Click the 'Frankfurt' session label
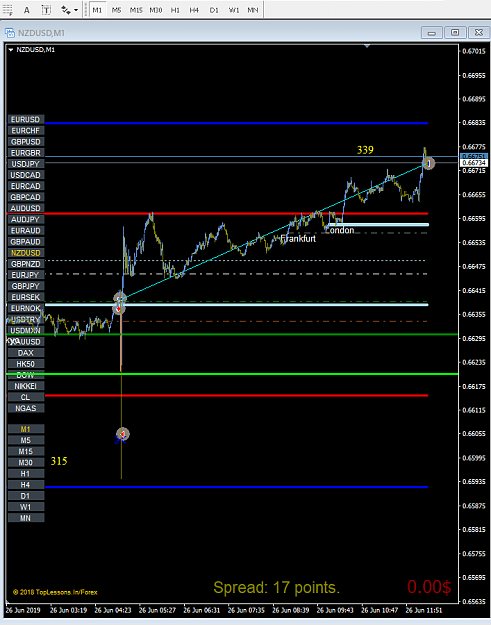This screenshot has width=491, height=625. tap(298, 238)
